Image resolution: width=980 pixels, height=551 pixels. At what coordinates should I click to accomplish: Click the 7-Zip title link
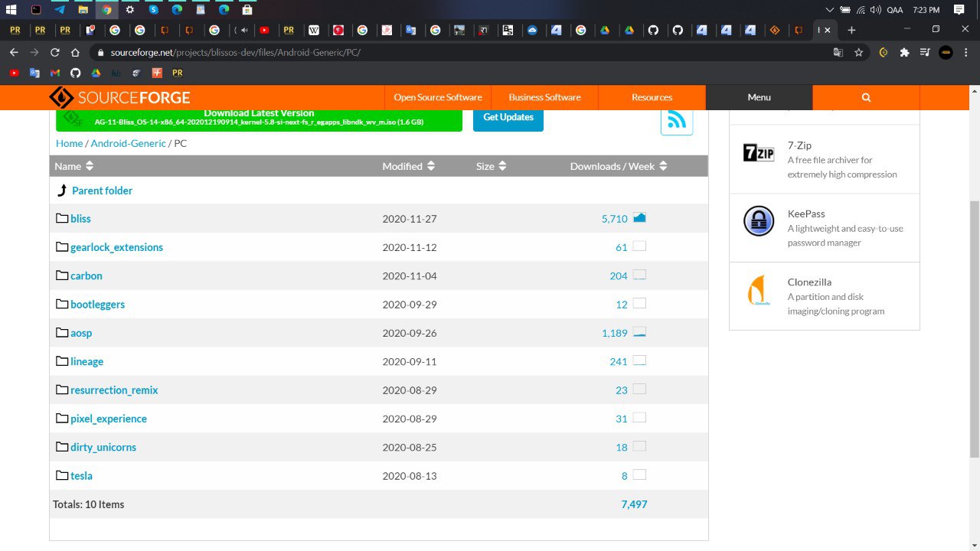pyautogui.click(x=799, y=145)
